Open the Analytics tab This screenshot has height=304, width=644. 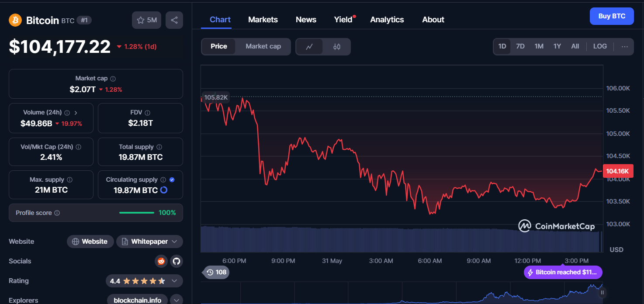coord(387,20)
